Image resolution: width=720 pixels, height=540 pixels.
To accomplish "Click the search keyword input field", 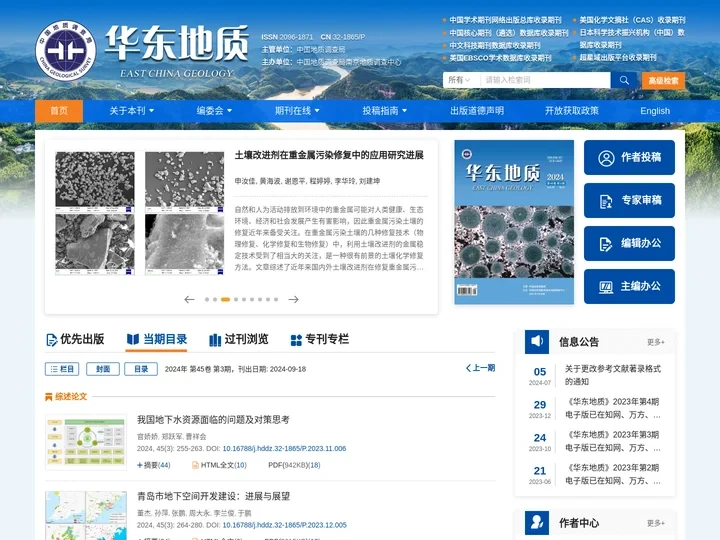I will coord(546,80).
